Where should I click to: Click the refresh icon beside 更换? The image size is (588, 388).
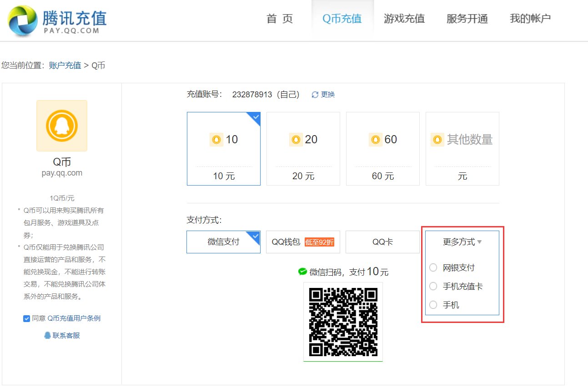point(314,94)
